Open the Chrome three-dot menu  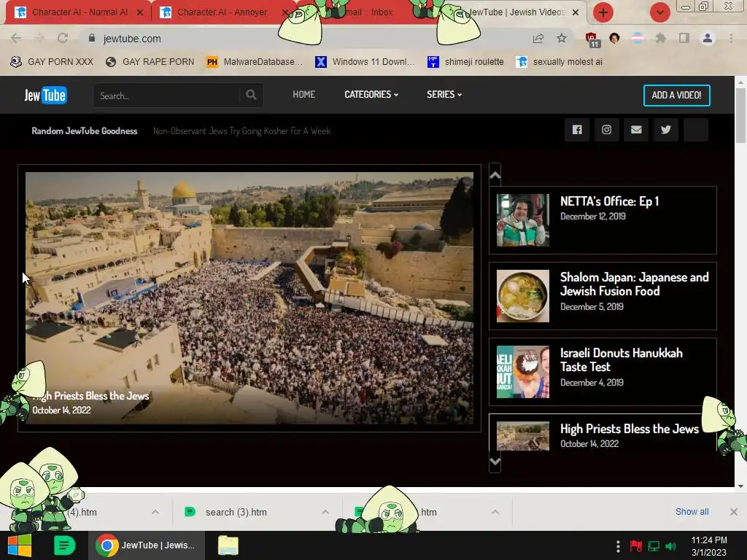tap(731, 38)
